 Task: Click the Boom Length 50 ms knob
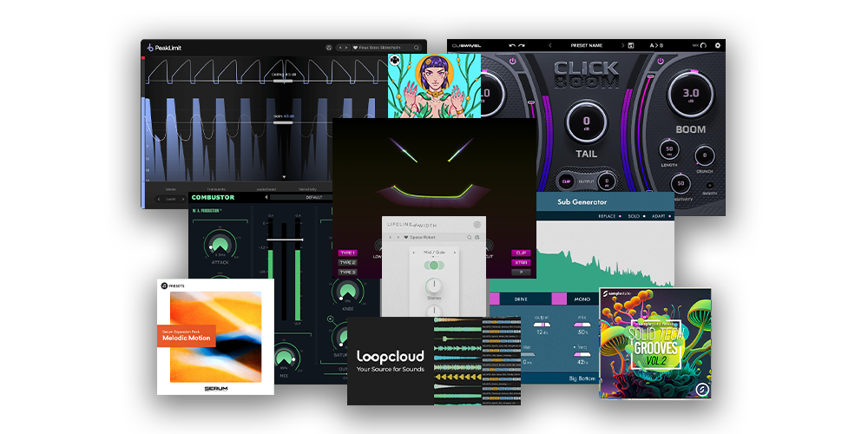coord(669,150)
